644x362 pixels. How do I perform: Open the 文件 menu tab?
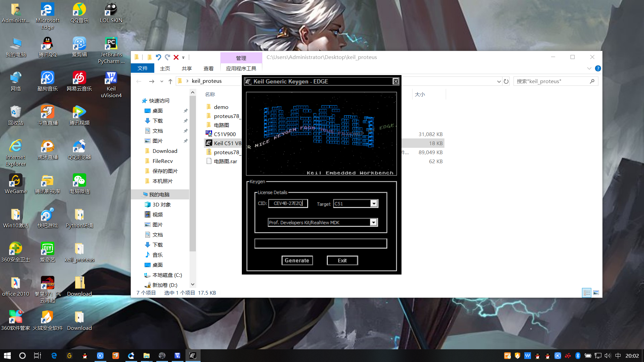click(x=143, y=68)
